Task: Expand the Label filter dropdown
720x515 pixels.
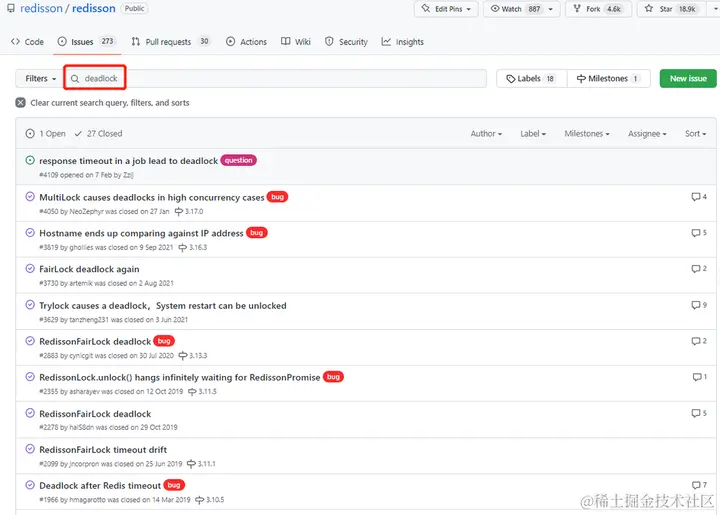Action: coord(533,134)
